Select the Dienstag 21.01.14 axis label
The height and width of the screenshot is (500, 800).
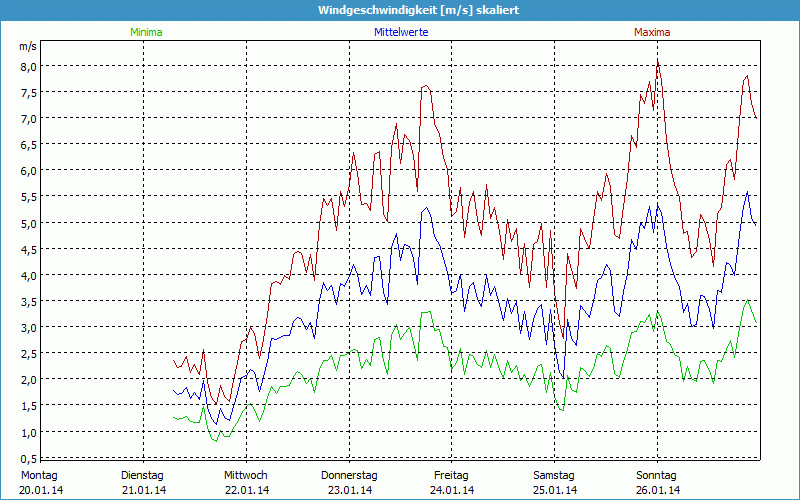(x=143, y=482)
